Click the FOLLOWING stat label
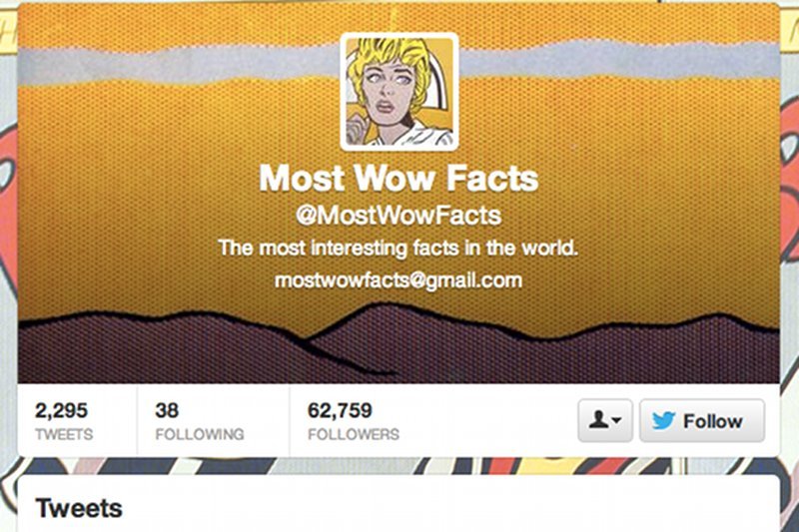 click(x=200, y=434)
